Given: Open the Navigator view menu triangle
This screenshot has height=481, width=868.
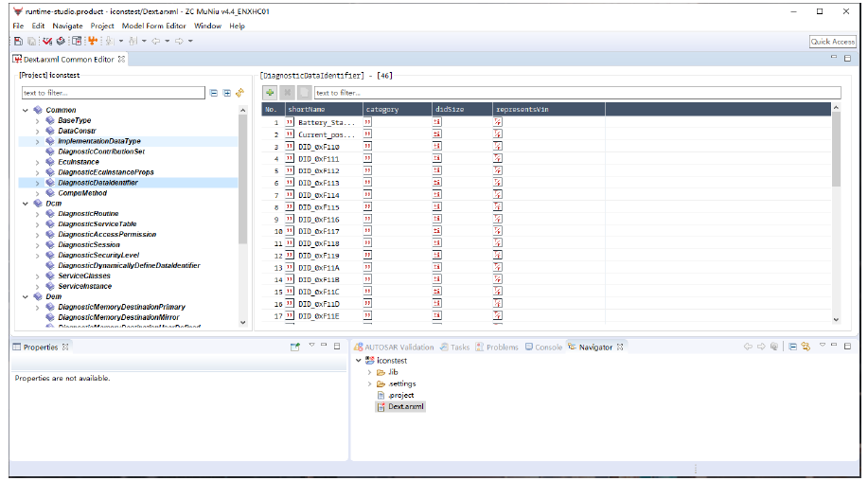Looking at the screenshot, I should tap(822, 346).
